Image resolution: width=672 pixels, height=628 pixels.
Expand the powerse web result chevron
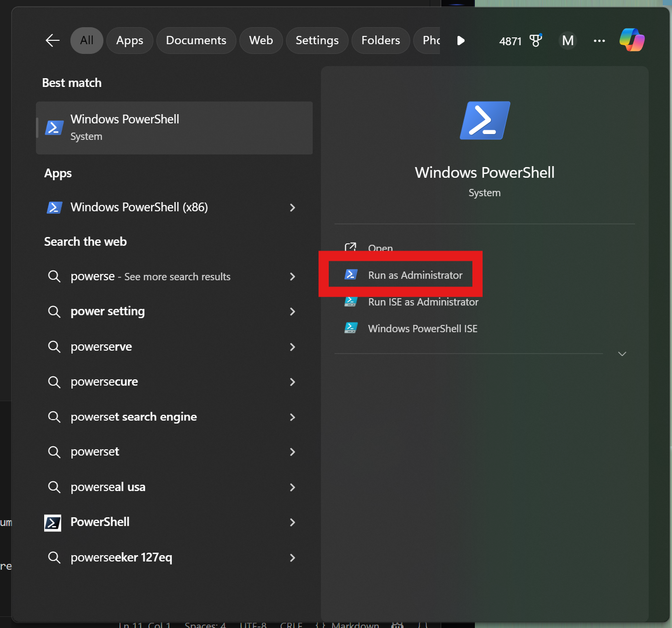(x=292, y=276)
